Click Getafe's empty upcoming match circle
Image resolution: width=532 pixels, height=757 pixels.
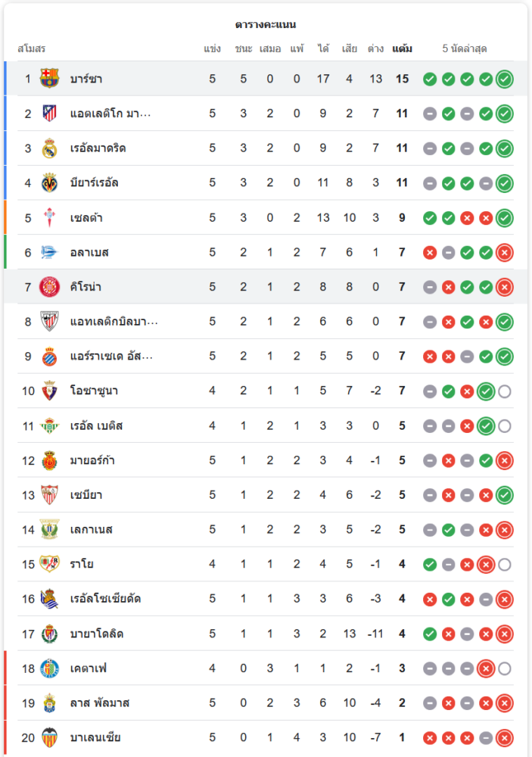click(x=505, y=668)
